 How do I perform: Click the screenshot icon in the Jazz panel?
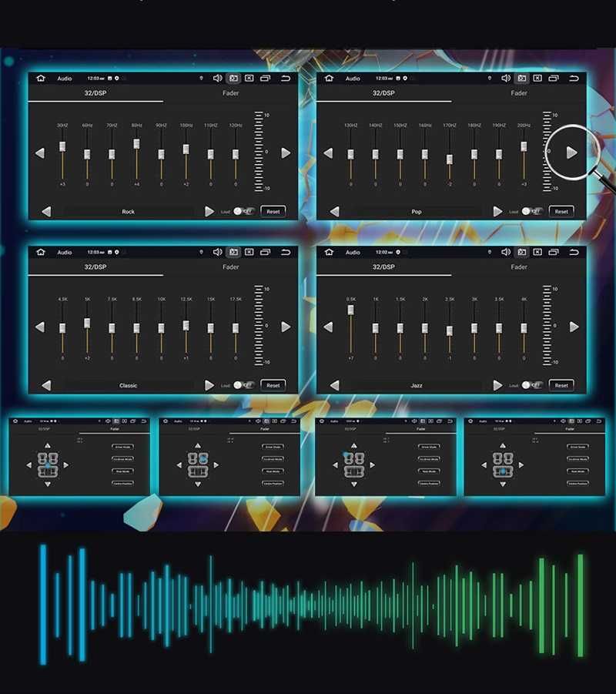(522, 253)
